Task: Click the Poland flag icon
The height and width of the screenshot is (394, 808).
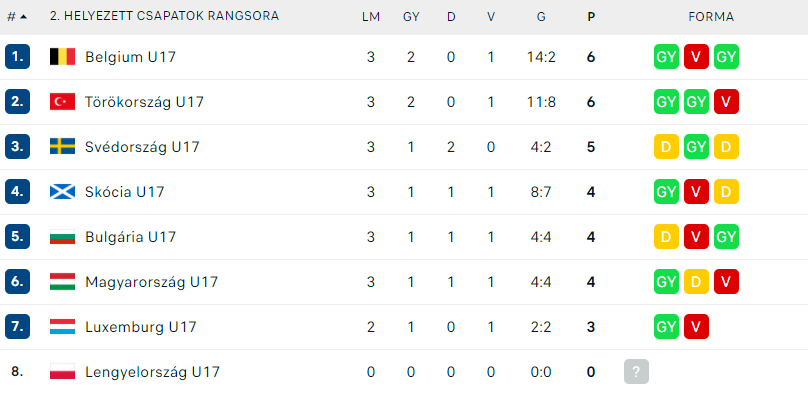Action: 62,372
